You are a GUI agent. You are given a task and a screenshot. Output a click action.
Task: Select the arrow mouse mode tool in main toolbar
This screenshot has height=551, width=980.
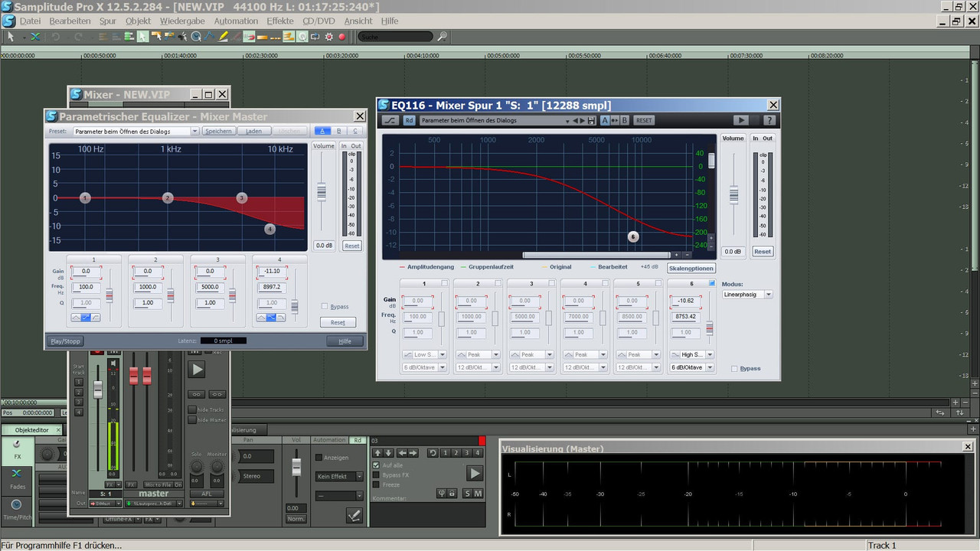(11, 36)
